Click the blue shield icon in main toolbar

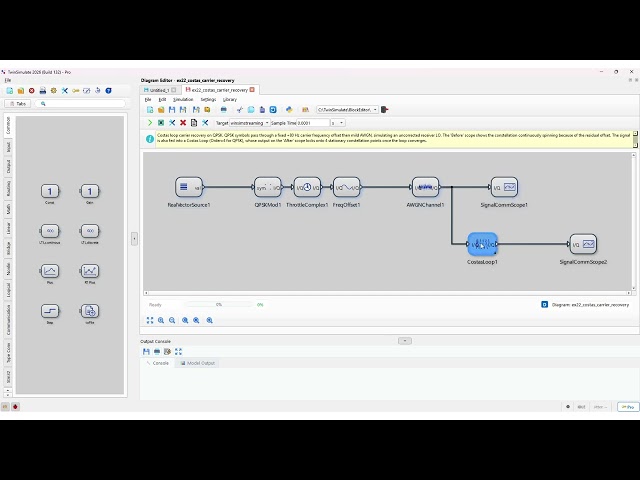(x=109, y=91)
